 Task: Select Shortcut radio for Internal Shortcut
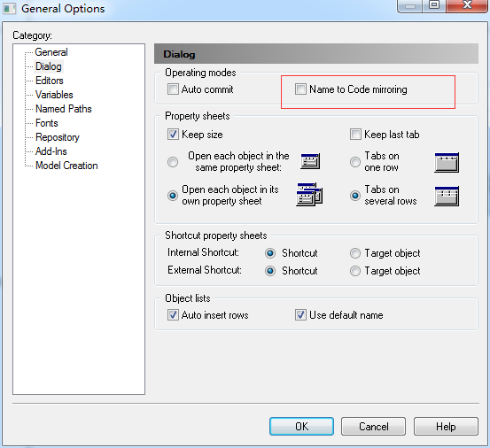270,253
